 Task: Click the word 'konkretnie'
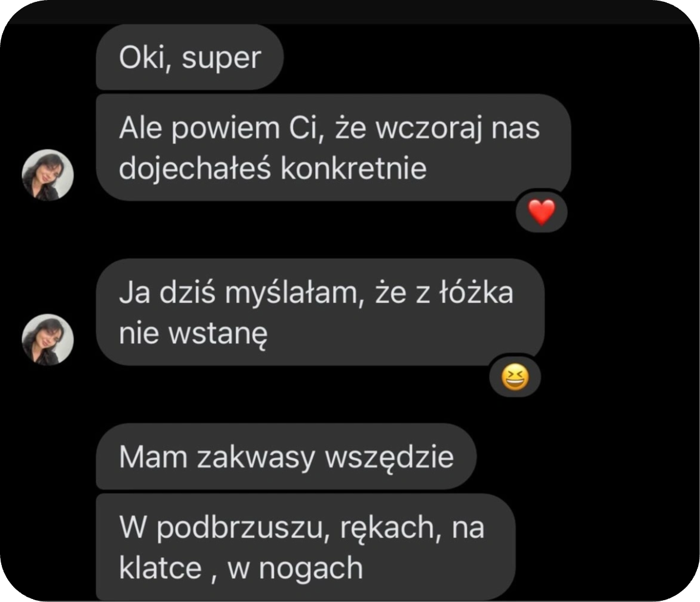(353, 169)
